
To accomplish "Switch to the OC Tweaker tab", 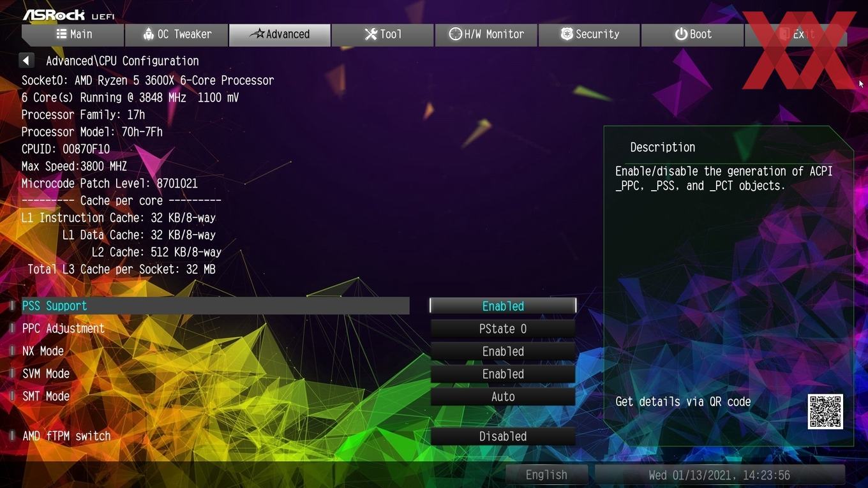I will click(177, 34).
